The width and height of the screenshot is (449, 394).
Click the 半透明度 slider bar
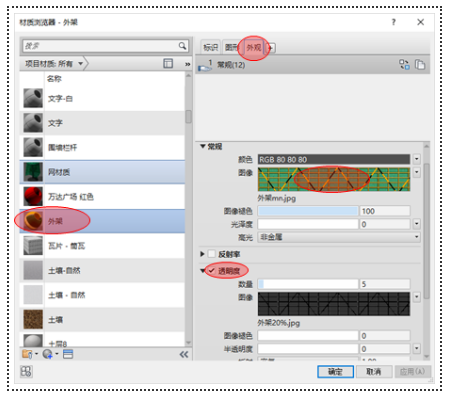pyautogui.click(x=308, y=349)
